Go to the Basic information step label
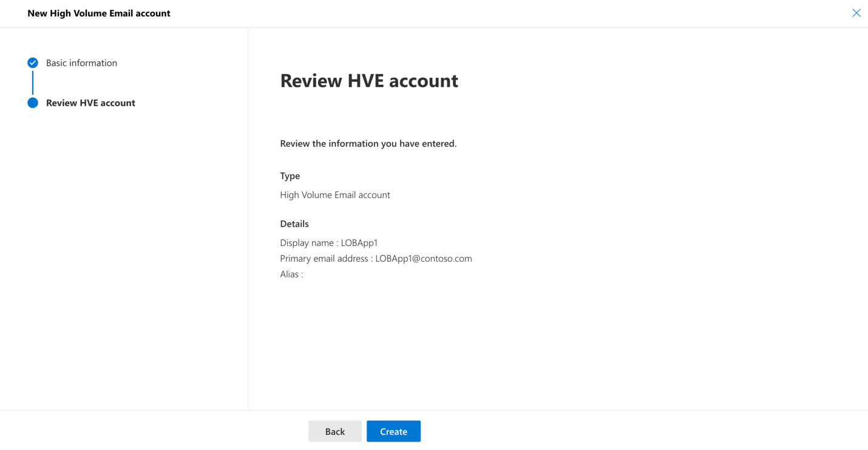The image size is (868, 450). [81, 63]
